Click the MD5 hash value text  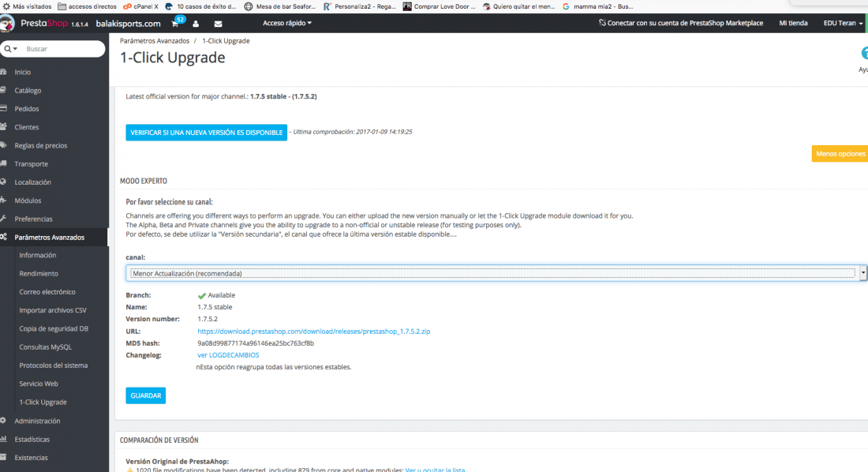[256, 343]
